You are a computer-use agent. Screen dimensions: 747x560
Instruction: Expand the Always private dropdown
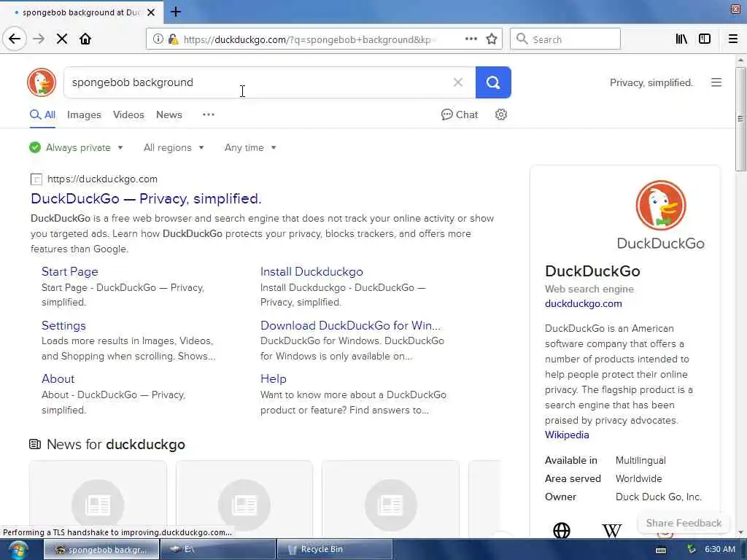tap(76, 147)
